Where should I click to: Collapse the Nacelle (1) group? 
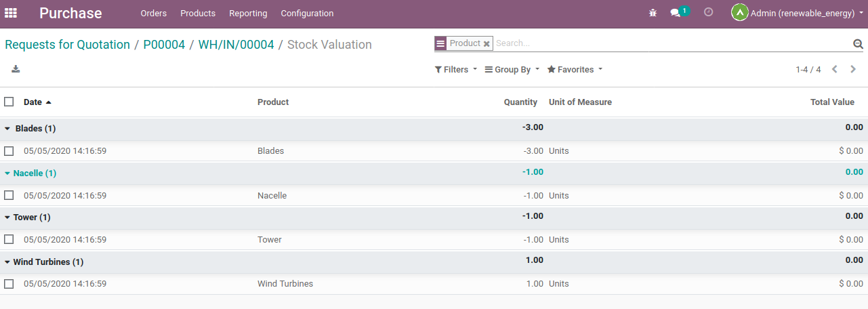click(x=30, y=173)
